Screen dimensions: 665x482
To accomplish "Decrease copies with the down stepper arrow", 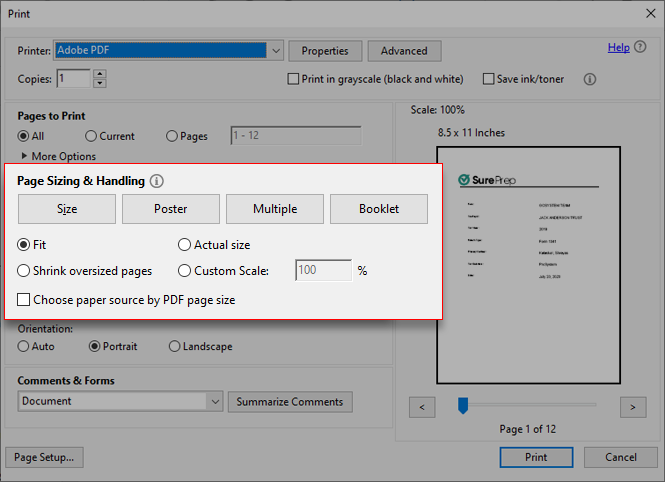I will (x=99, y=83).
